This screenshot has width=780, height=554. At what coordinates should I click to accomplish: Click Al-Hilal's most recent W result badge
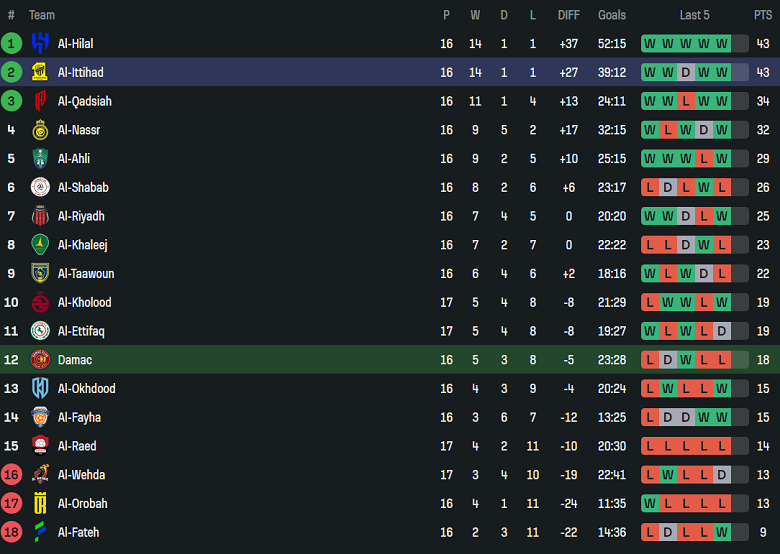point(722,43)
